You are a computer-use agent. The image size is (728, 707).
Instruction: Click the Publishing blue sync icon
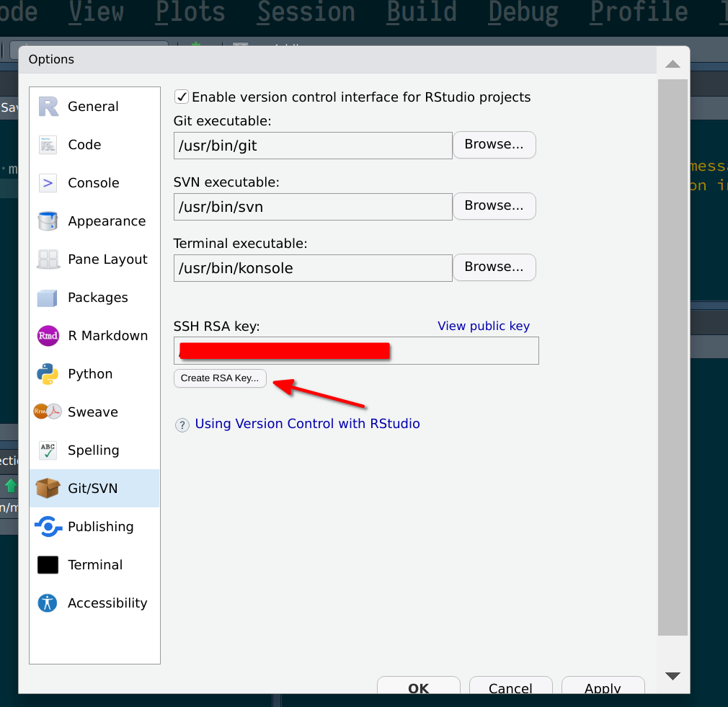(x=48, y=526)
